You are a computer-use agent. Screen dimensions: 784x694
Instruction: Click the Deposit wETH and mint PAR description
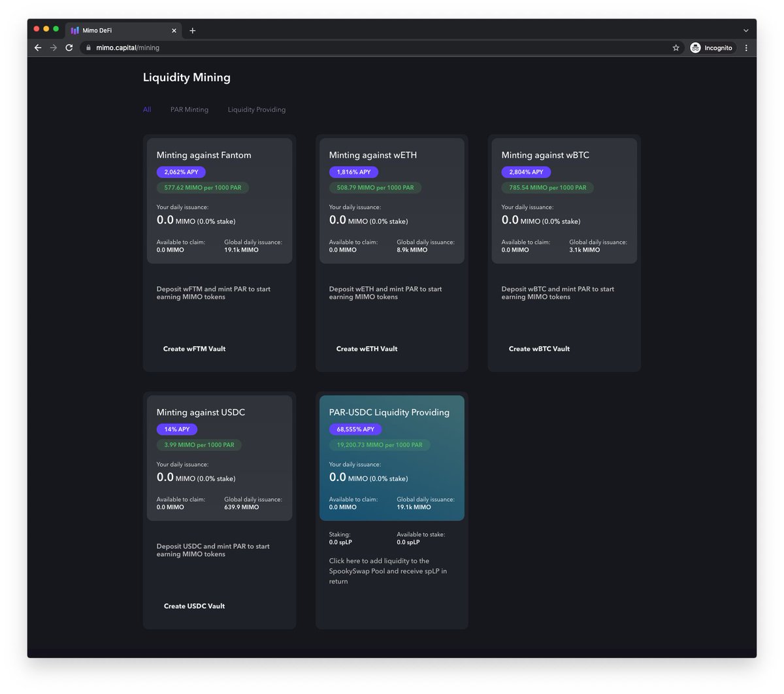(385, 293)
